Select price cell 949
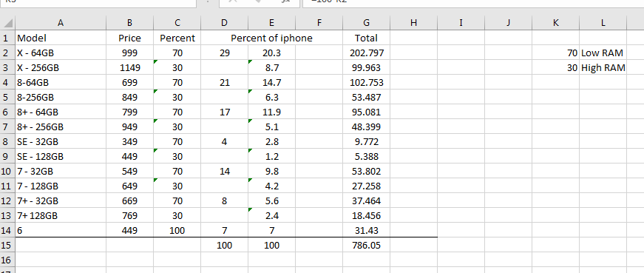This screenshot has width=644, height=273. coord(129,127)
